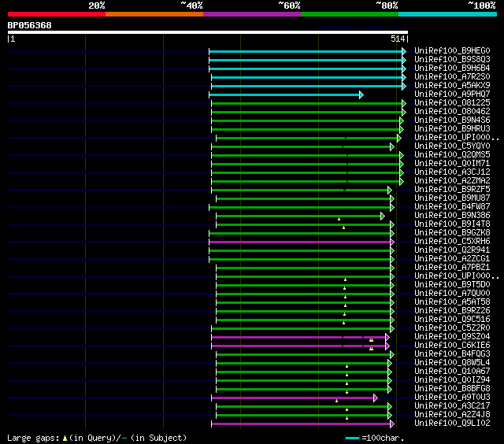
Task: Click the arrowhead ending the A9T0U3 alignment
Action: 376,398
